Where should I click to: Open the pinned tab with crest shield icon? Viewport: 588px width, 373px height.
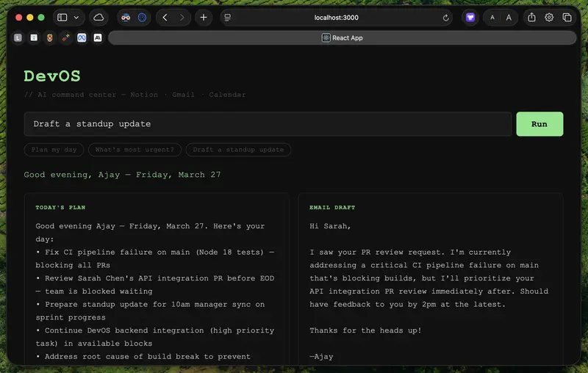point(49,38)
